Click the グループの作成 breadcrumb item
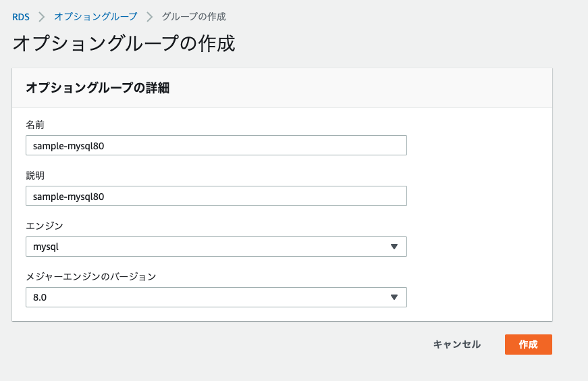This screenshot has width=588, height=381. tap(194, 16)
